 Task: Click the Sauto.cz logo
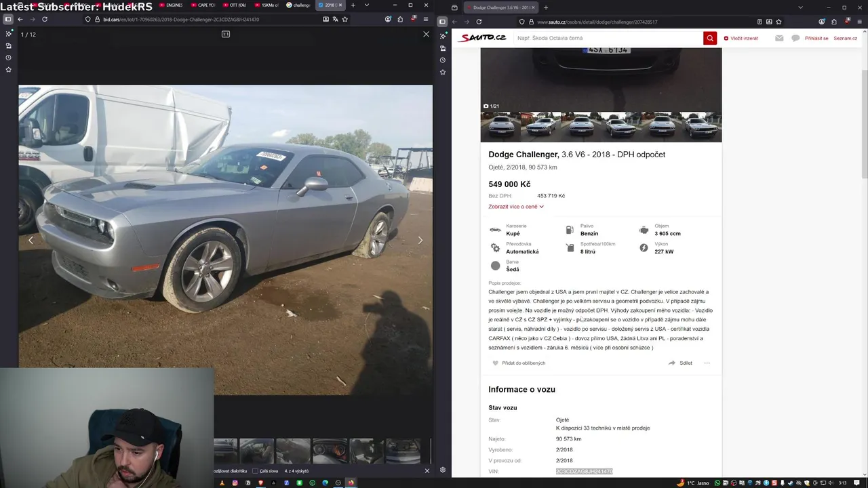pyautogui.click(x=482, y=38)
